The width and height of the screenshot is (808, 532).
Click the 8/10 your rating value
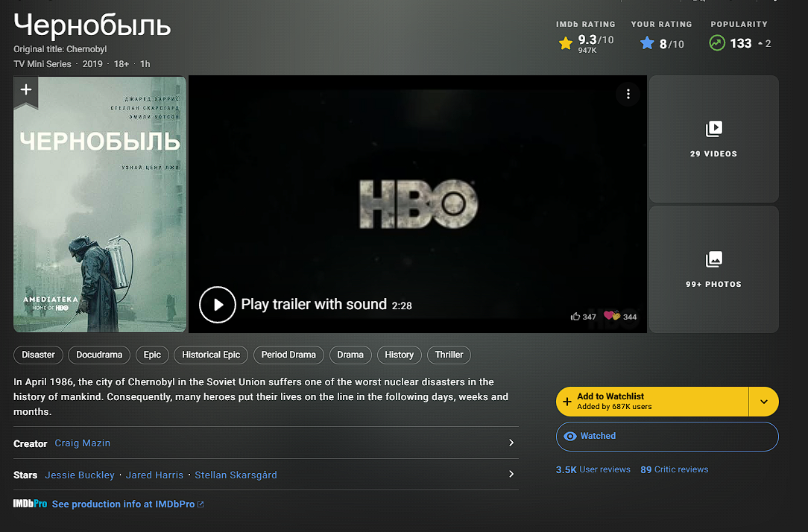(x=672, y=44)
